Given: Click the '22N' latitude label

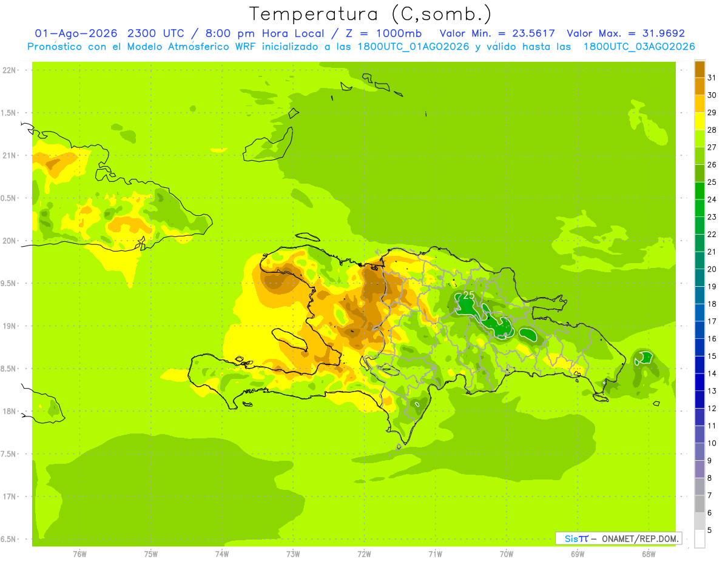Looking at the screenshot, I should click(x=9, y=70).
